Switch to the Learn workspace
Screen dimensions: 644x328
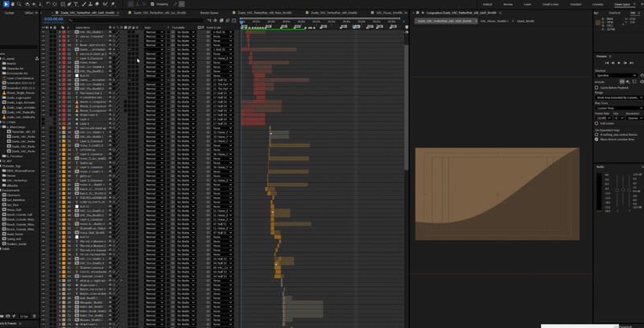coord(527,4)
